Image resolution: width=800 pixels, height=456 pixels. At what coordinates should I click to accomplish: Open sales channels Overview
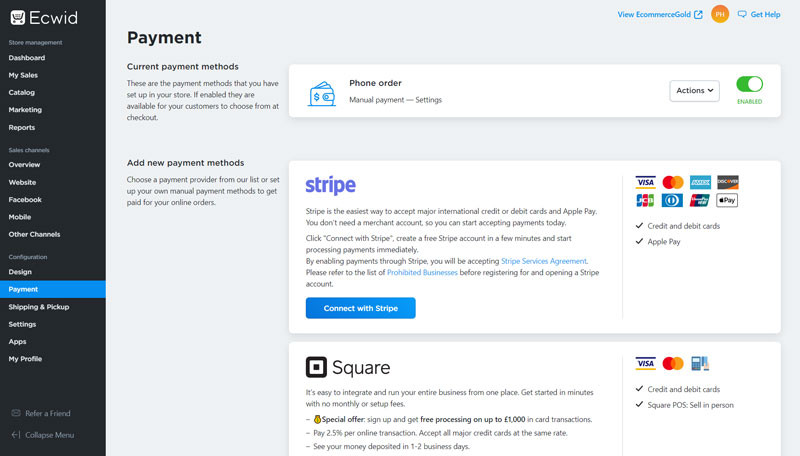(x=24, y=165)
